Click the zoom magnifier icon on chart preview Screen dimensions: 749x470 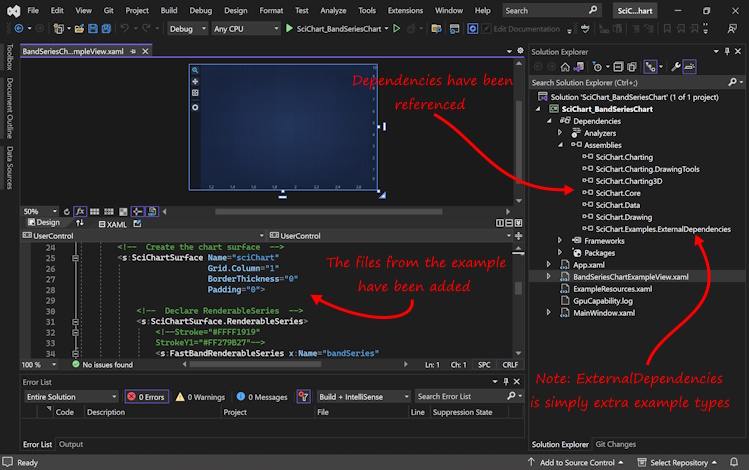click(195, 71)
